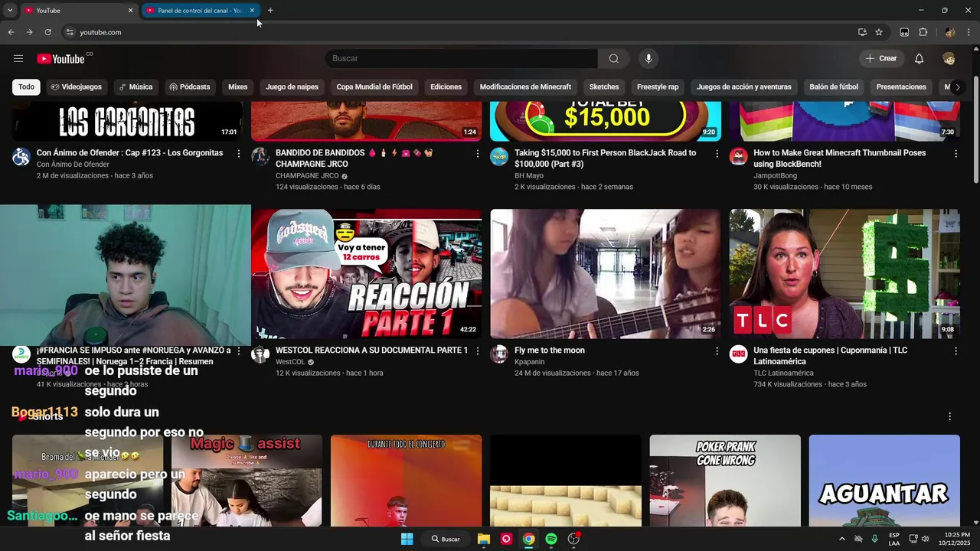
Task: Select the Freestyle rap chip
Action: 658,87
